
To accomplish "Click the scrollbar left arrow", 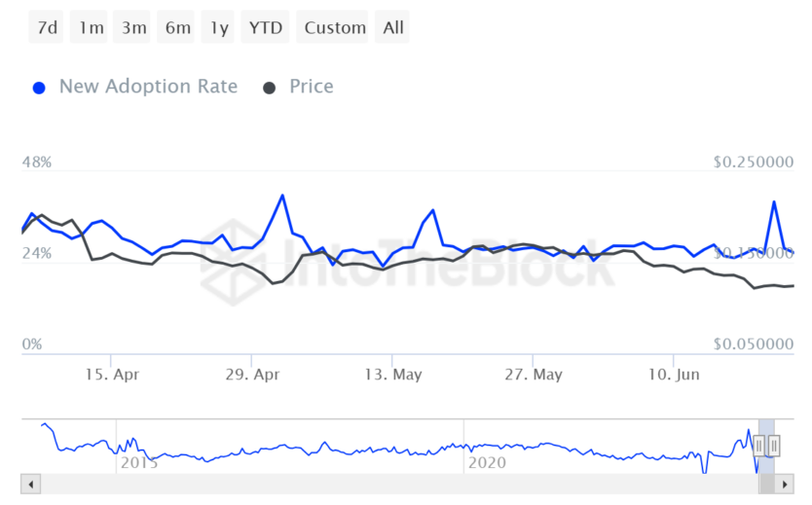I will [x=30, y=484].
